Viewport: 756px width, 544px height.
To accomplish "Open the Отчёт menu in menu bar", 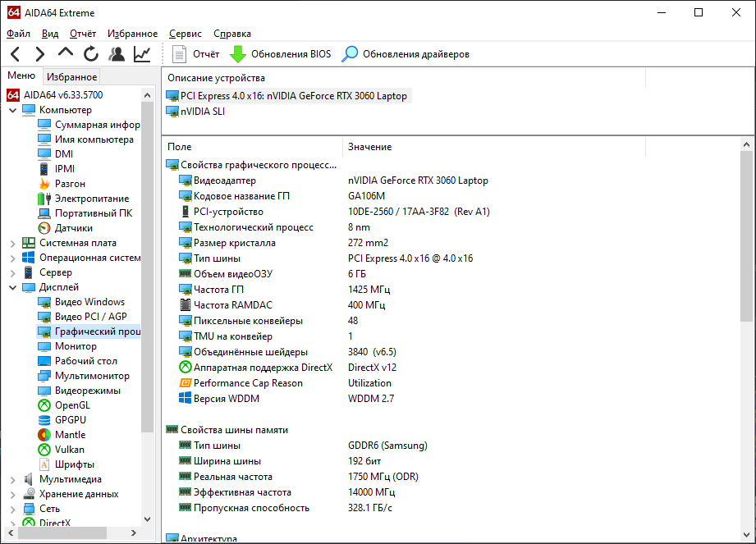I will [x=83, y=34].
